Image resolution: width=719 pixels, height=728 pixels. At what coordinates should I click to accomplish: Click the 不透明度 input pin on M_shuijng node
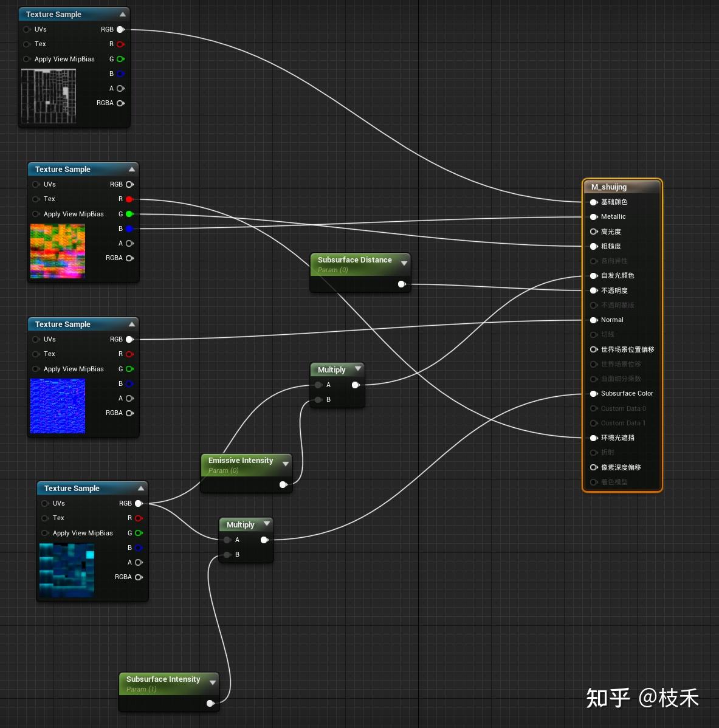(594, 290)
